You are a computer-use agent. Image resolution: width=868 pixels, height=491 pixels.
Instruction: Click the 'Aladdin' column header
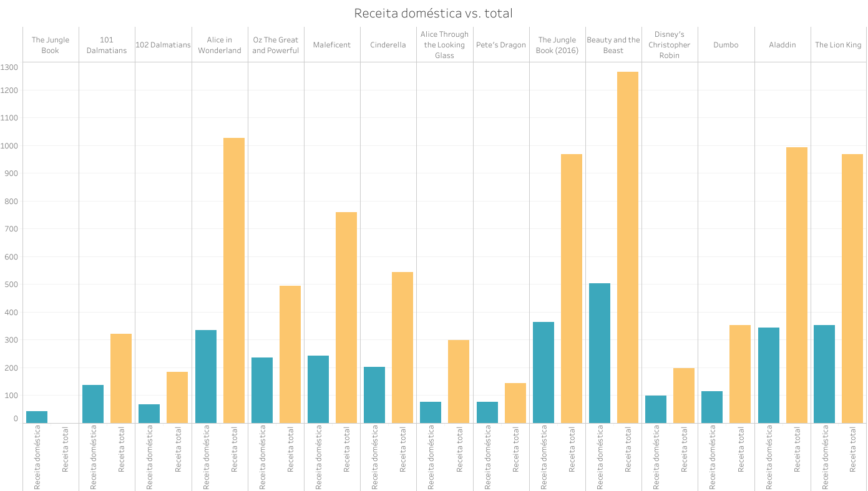pyautogui.click(x=783, y=45)
